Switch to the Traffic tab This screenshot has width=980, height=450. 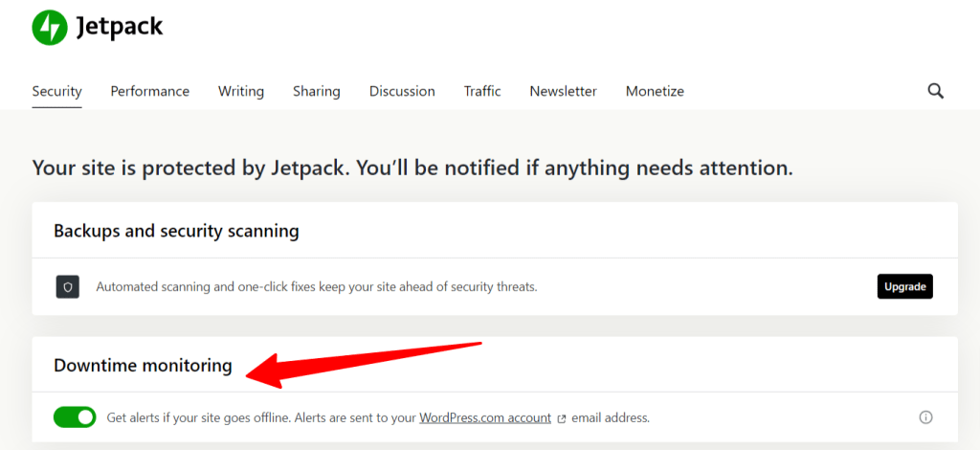point(482,91)
